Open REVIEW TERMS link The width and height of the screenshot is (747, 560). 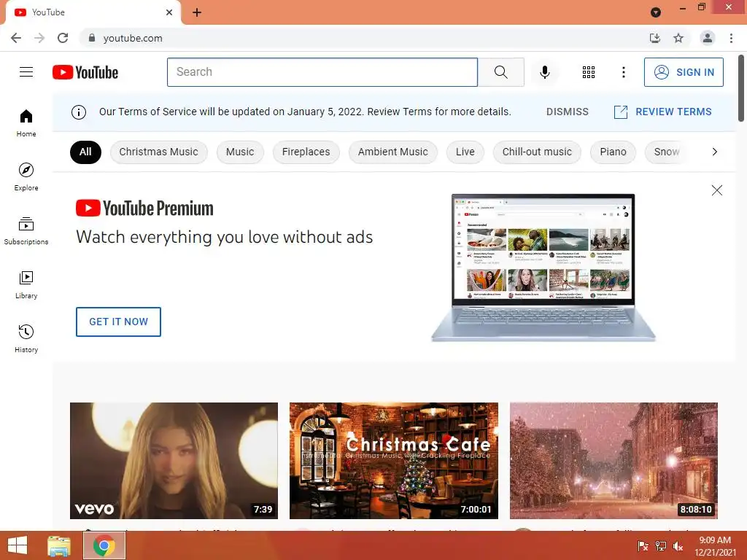(x=662, y=112)
